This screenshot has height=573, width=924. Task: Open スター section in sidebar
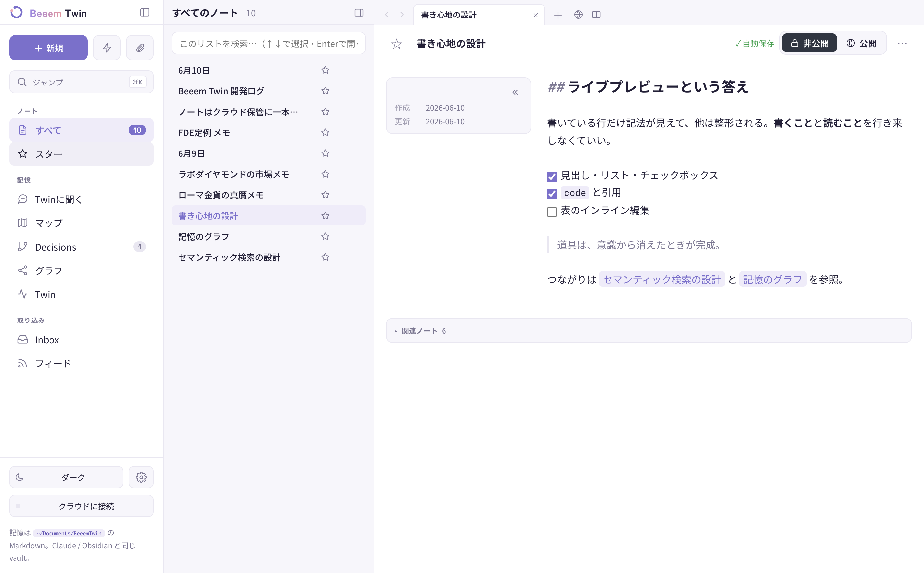coord(82,154)
